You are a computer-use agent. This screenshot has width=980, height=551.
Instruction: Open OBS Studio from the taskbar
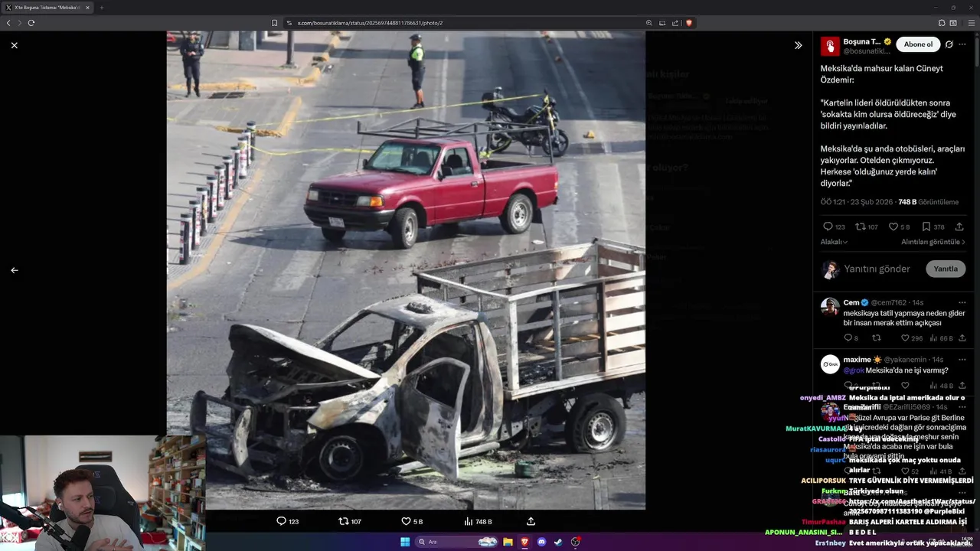click(575, 542)
